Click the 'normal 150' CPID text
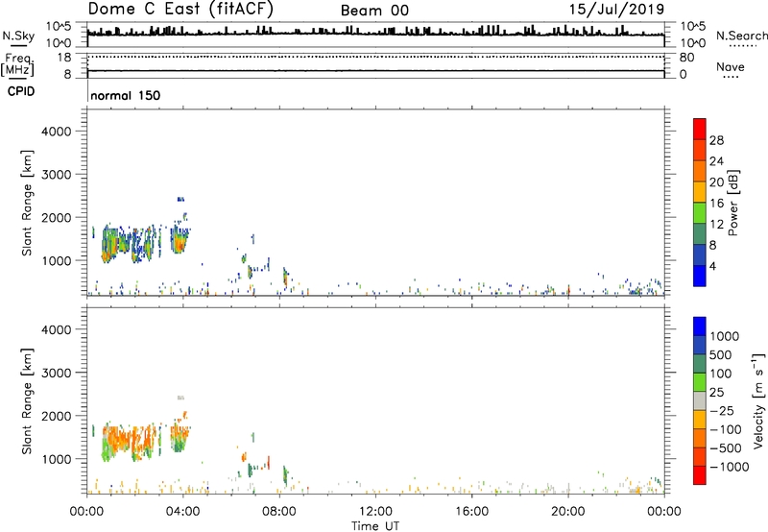The height and width of the screenshot is (532, 768). coord(126,95)
